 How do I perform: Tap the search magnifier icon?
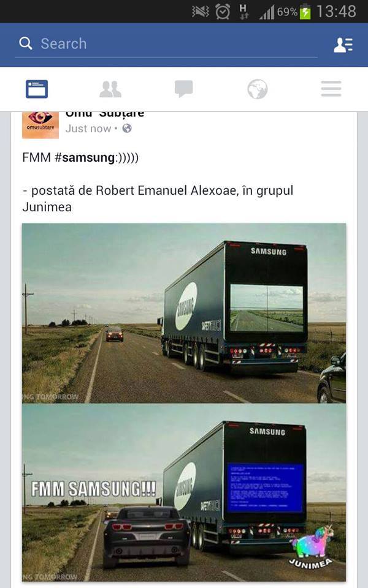[26, 43]
